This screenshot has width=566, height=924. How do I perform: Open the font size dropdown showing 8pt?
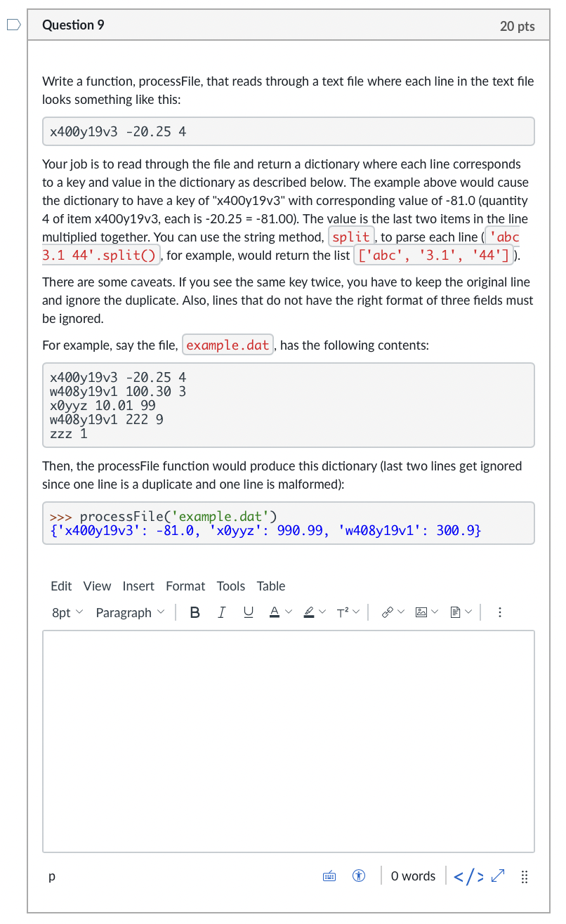(65, 612)
